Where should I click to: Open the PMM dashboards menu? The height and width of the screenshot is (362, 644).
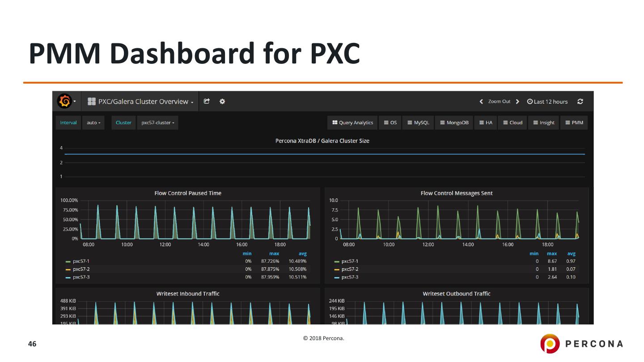[x=574, y=122]
